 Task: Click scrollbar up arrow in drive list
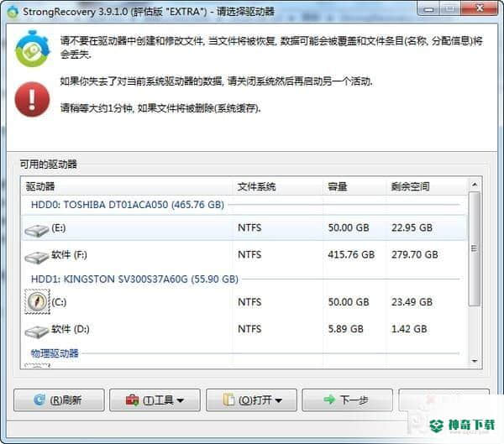pos(475,185)
